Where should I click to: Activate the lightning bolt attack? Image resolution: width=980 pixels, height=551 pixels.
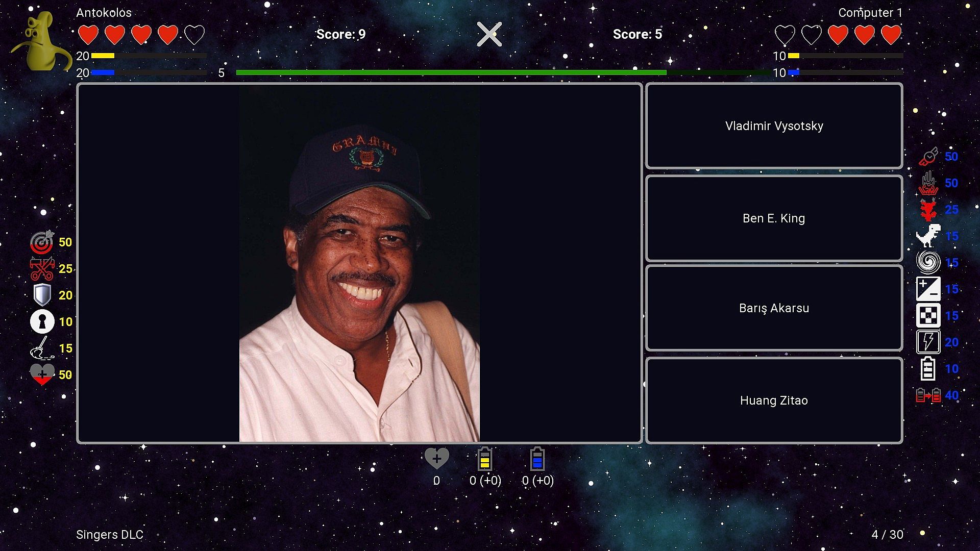click(928, 342)
